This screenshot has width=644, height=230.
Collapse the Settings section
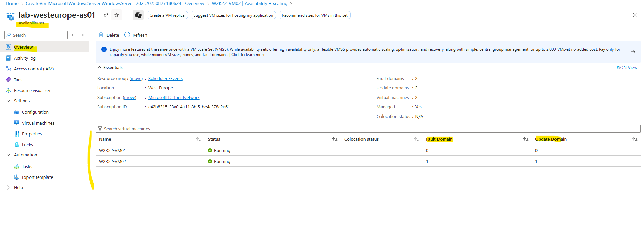8,101
